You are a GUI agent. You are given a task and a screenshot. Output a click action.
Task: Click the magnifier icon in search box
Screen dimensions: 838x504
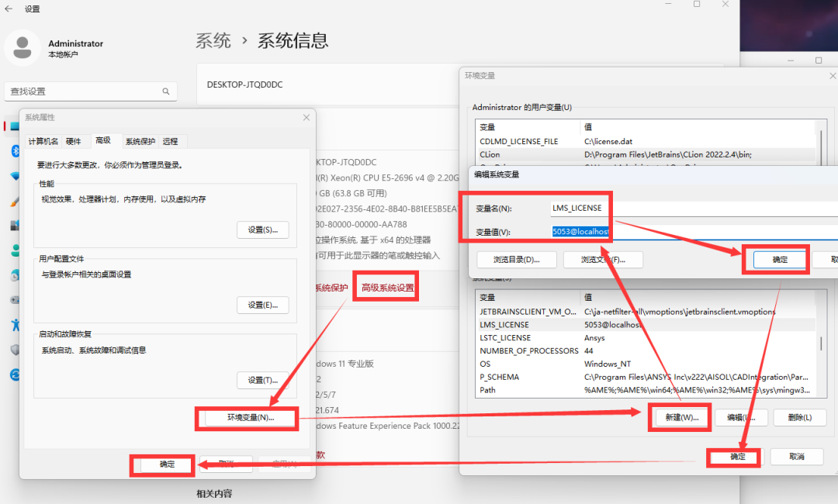(x=166, y=91)
